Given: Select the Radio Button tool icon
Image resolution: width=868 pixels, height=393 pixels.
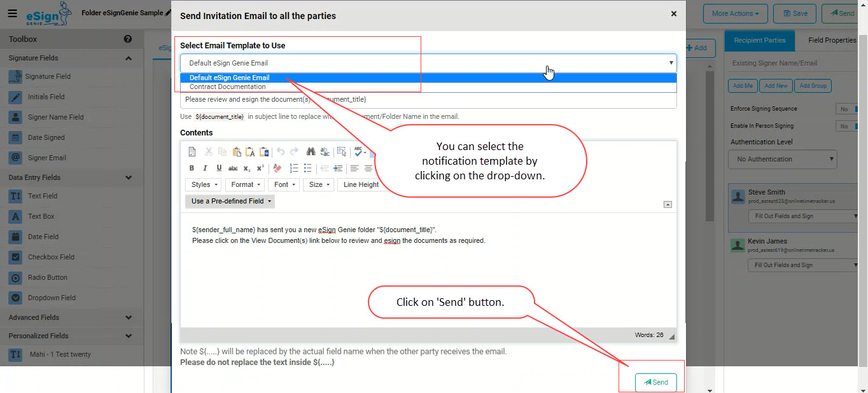Looking at the screenshot, I should click(x=15, y=277).
